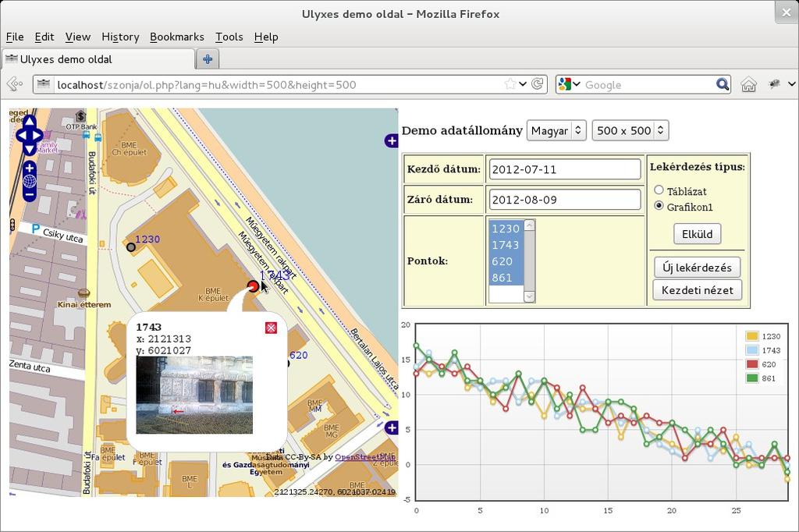Select point 620 in the Pontok list
The image size is (799, 532).
(x=506, y=261)
